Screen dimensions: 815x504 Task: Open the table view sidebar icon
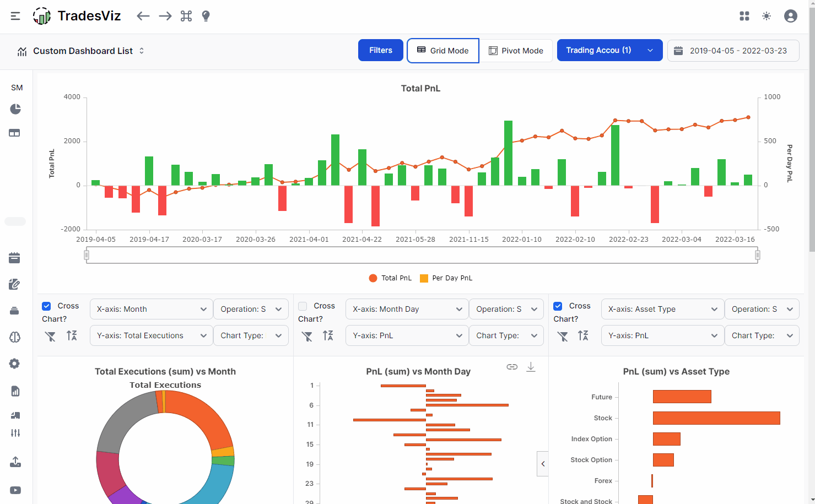pyautogui.click(x=14, y=133)
